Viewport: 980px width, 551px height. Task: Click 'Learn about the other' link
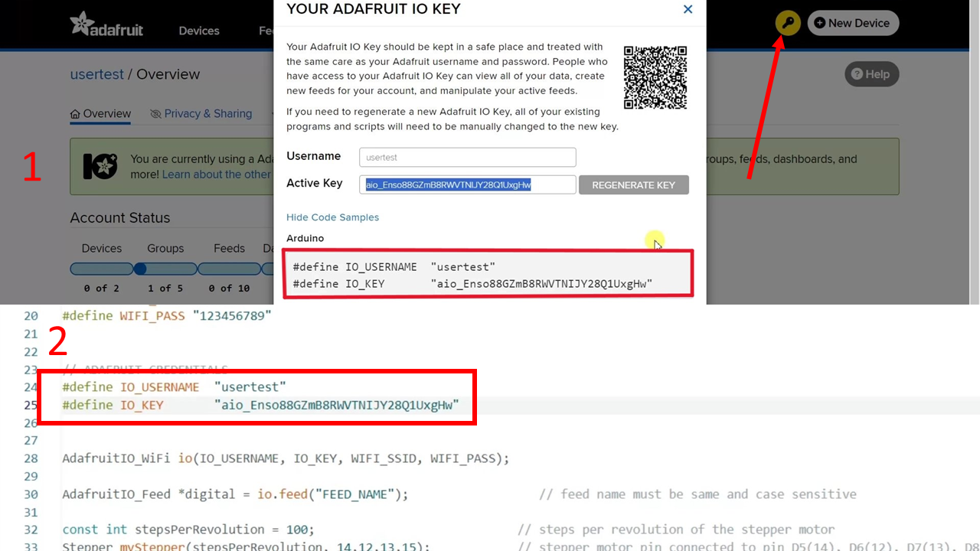pos(217,174)
